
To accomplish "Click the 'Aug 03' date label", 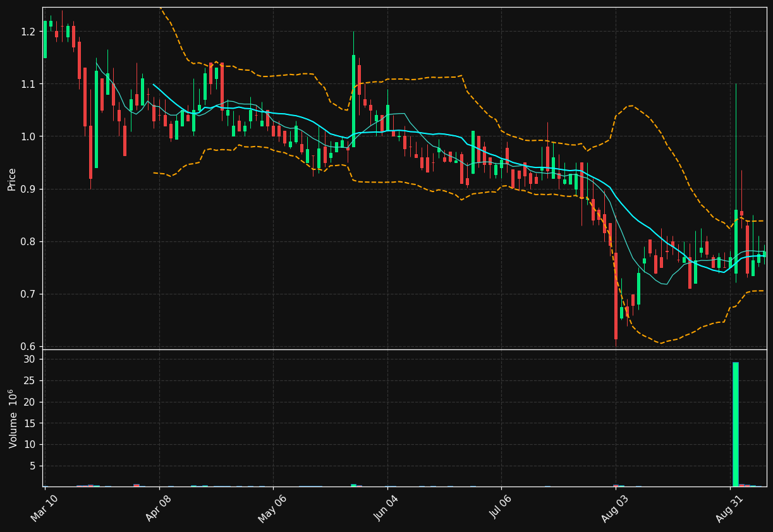I will click(x=615, y=508).
